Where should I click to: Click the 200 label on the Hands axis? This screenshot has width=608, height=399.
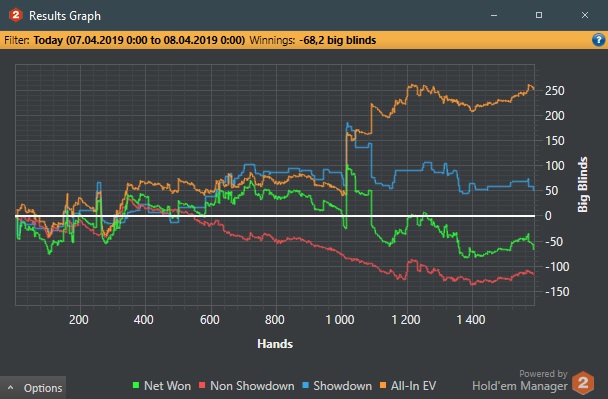click(79, 320)
